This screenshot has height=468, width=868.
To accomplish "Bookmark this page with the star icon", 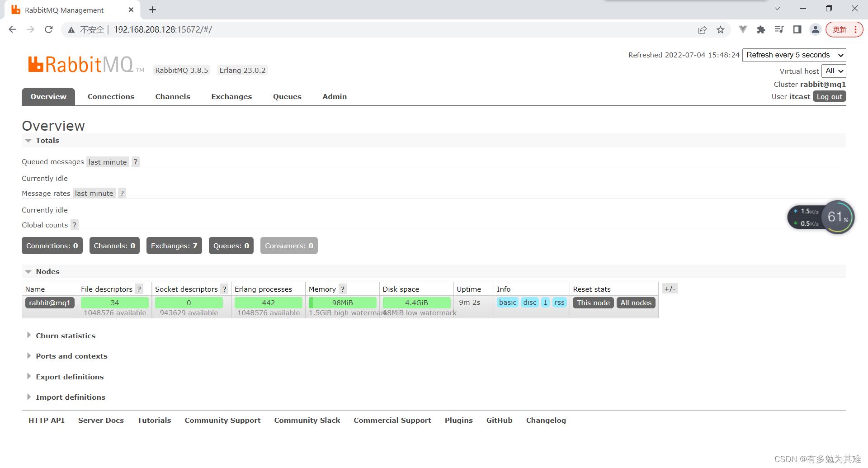I will (721, 30).
